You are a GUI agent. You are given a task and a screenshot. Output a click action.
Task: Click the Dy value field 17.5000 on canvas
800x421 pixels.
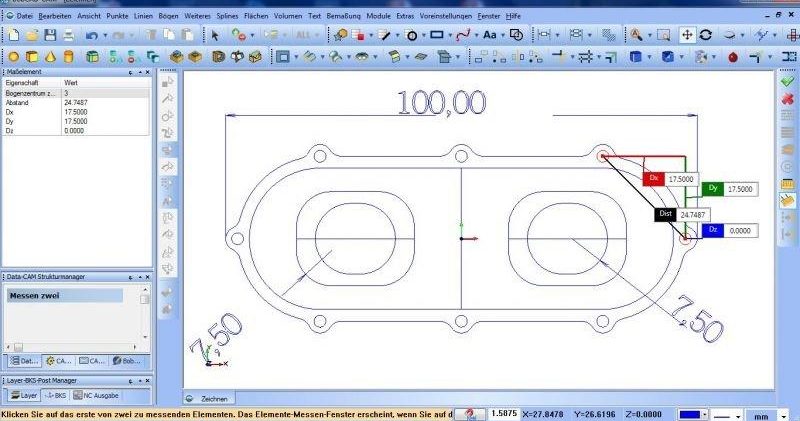click(741, 189)
